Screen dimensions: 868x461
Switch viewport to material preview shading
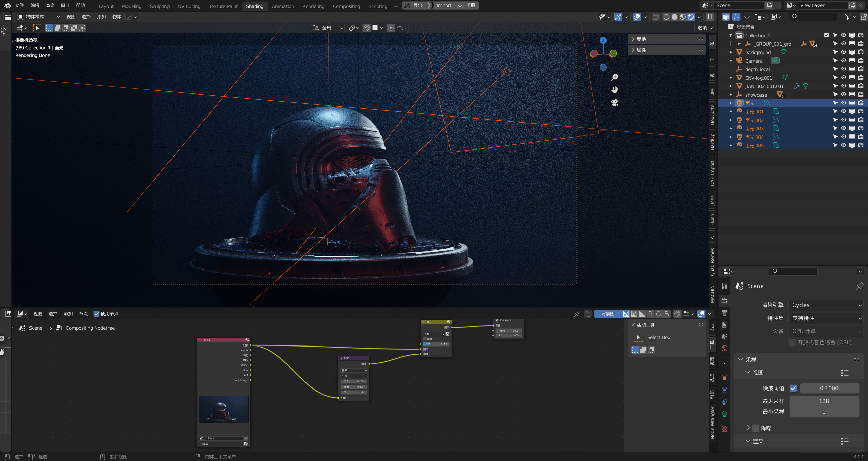[x=683, y=17]
